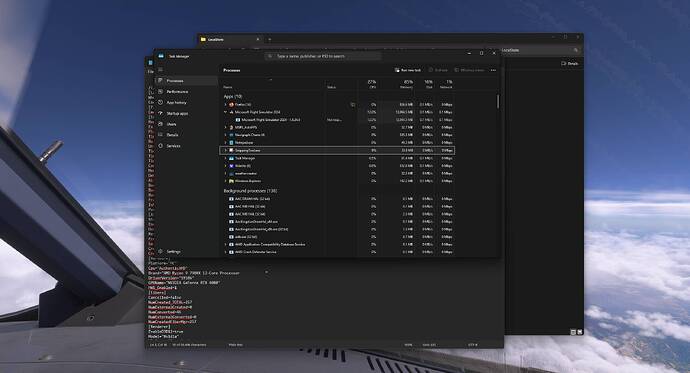This screenshot has height=373, width=690.
Task: Open the App history icon in sidebar
Action: tap(161, 102)
